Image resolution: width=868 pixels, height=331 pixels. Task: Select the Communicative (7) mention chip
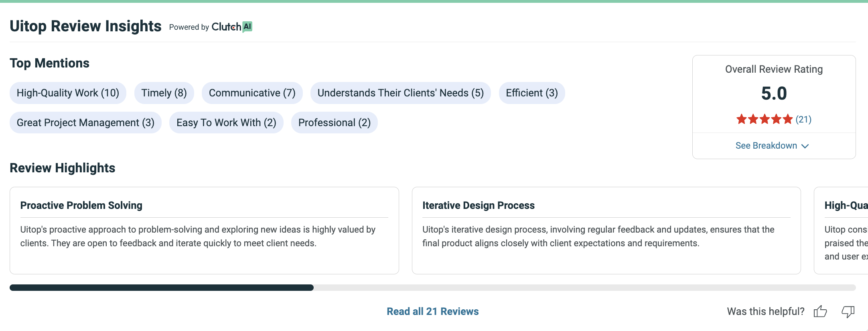pos(252,93)
